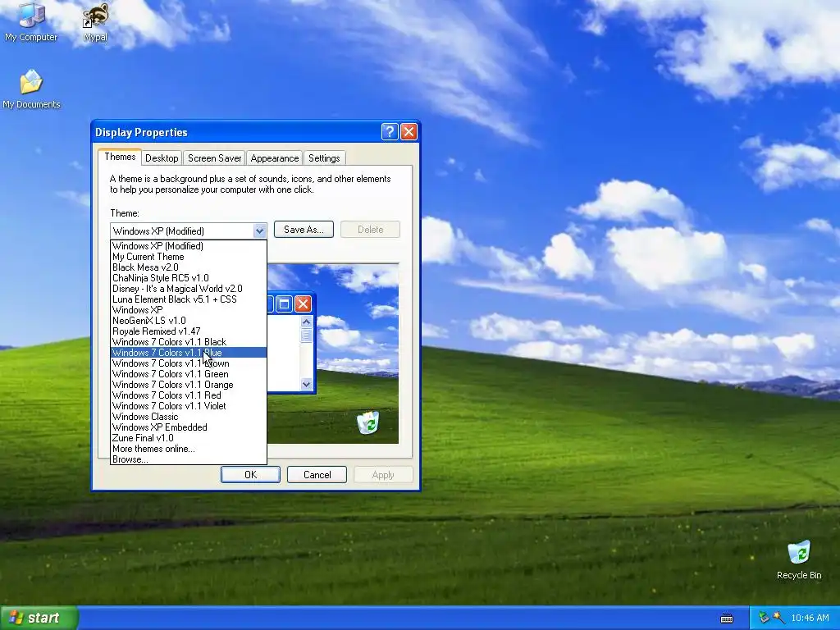Click the tray icon next to the clock
Image resolution: width=840 pixels, height=630 pixels.
pyautogui.click(x=778, y=618)
